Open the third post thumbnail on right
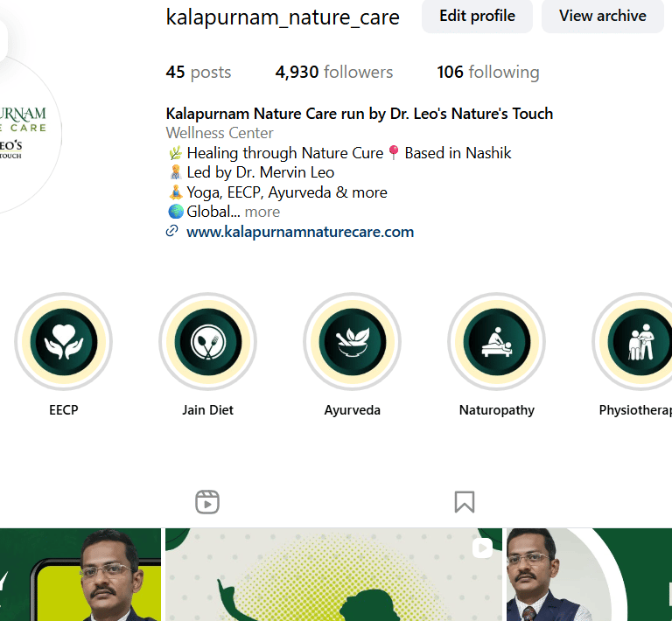 589,575
